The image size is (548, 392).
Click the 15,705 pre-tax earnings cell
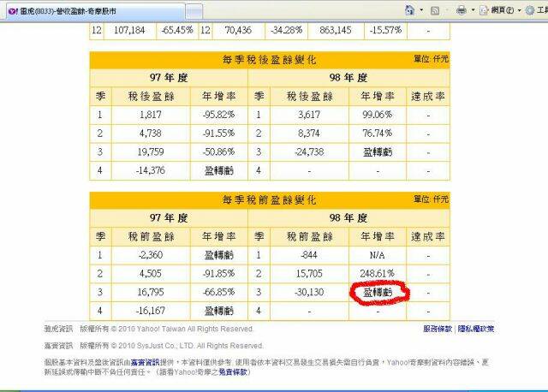click(x=309, y=273)
